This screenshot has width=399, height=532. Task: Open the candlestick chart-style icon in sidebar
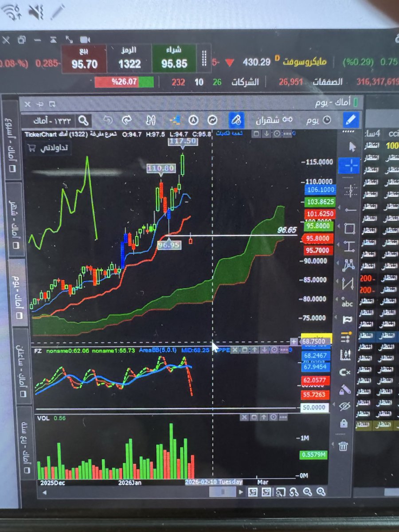[345, 355]
